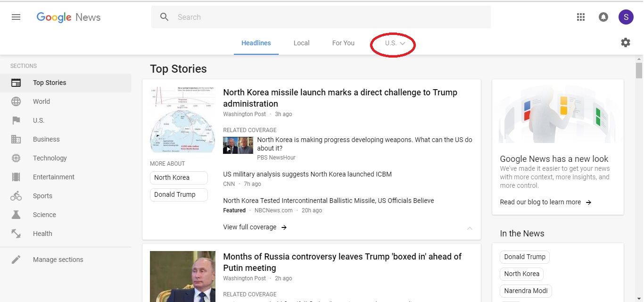Screen dimensions: 644x302
Task: Select Entertainment section label
Action: (x=54, y=177)
